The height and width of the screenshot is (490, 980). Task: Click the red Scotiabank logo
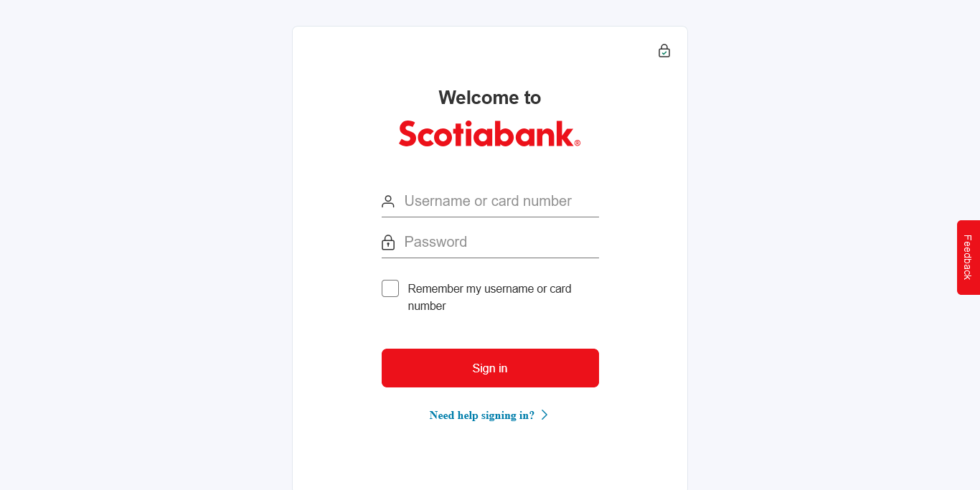pyautogui.click(x=489, y=133)
